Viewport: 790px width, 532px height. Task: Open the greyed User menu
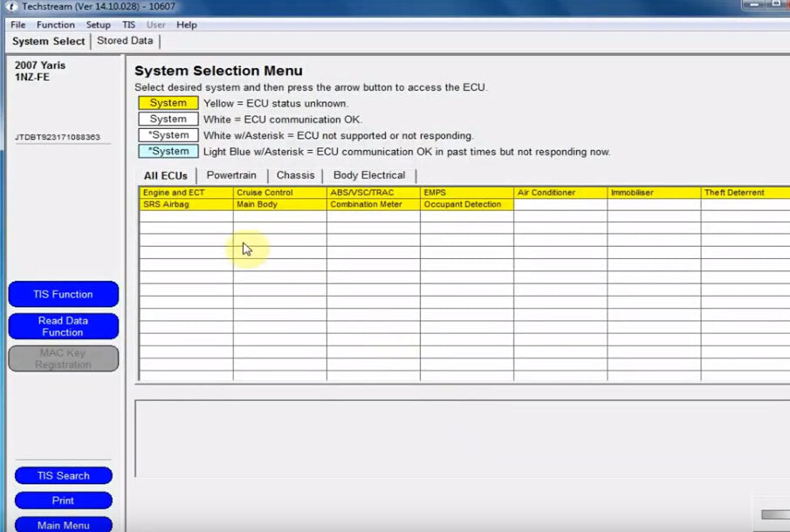point(155,24)
